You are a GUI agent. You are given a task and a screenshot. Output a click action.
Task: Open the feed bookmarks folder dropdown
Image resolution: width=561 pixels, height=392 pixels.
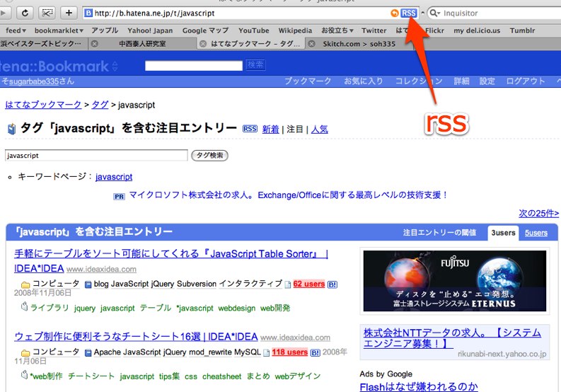pos(16,30)
